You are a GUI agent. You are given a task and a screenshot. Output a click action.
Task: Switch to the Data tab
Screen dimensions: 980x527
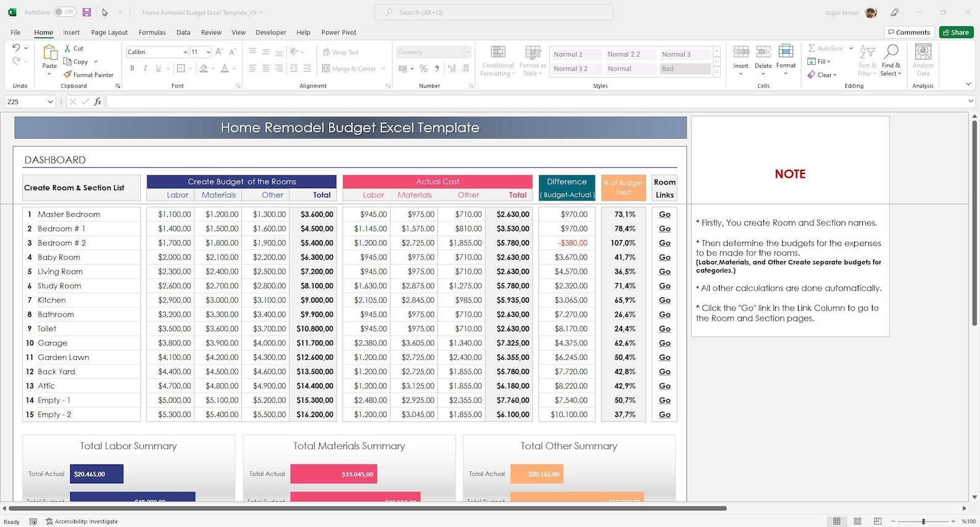183,32
